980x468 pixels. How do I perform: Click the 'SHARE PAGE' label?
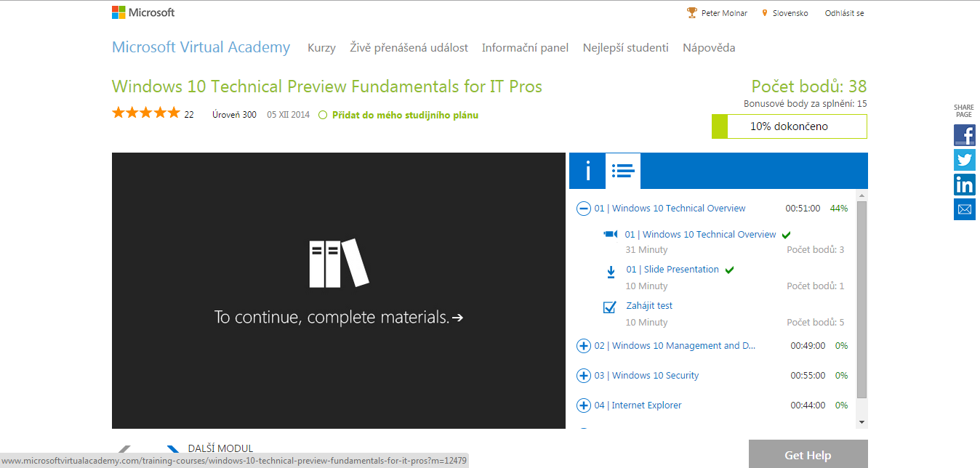pos(964,111)
